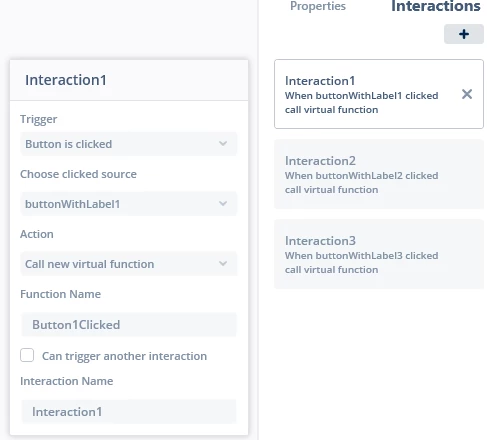Image resolution: width=487 pixels, height=440 pixels.
Task: Select Interaction3 in the interactions list
Action: pos(379,254)
